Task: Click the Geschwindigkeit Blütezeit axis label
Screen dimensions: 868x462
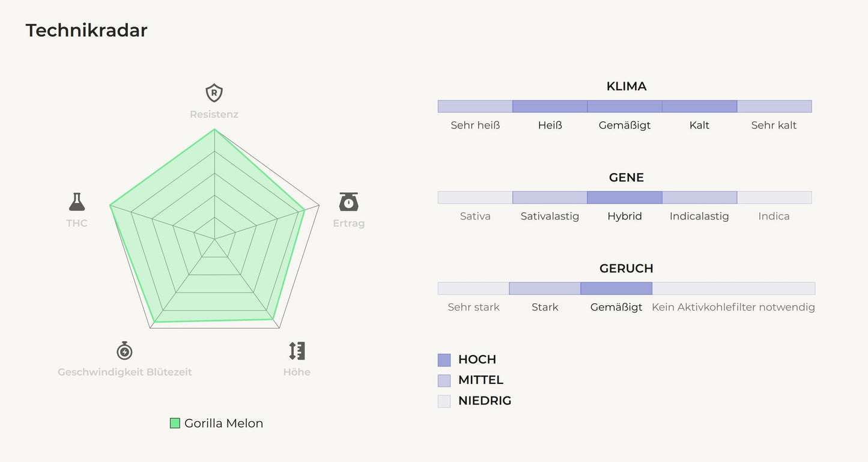Action: (125, 372)
